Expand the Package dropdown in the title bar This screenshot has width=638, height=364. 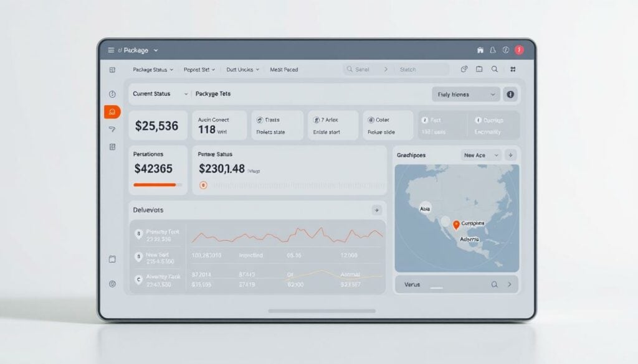click(x=156, y=50)
